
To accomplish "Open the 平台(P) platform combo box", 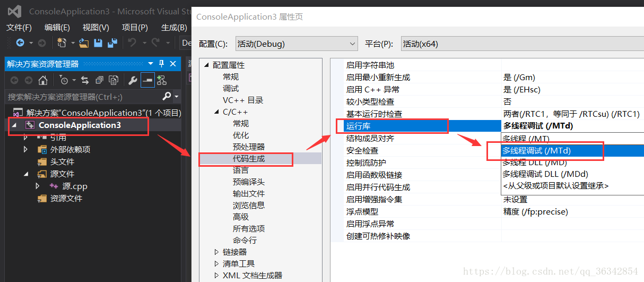I will click(x=523, y=44).
